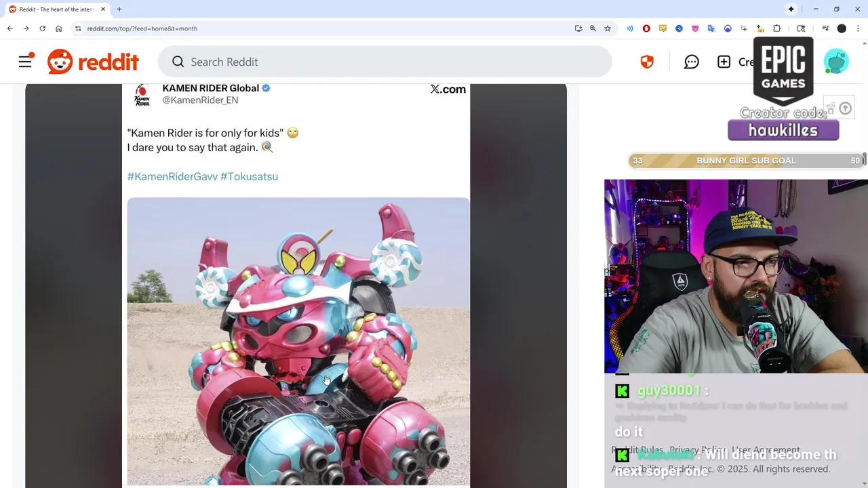Open the Reddit shield ad icon
The image size is (868, 488).
pos(647,62)
